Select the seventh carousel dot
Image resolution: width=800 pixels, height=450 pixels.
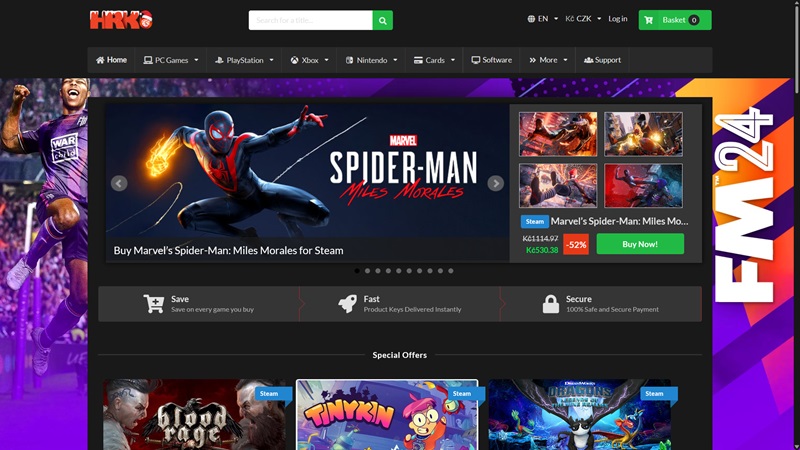[x=419, y=271]
